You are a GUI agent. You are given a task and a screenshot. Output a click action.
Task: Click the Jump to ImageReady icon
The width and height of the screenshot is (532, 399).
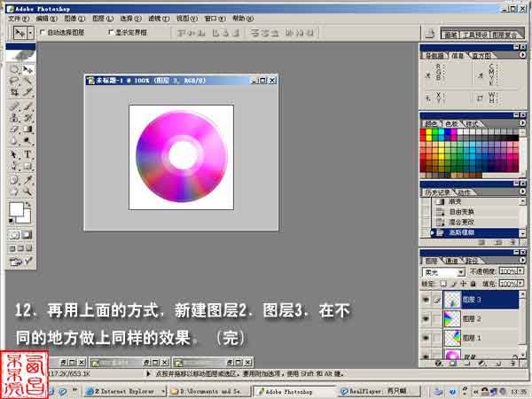[20, 262]
